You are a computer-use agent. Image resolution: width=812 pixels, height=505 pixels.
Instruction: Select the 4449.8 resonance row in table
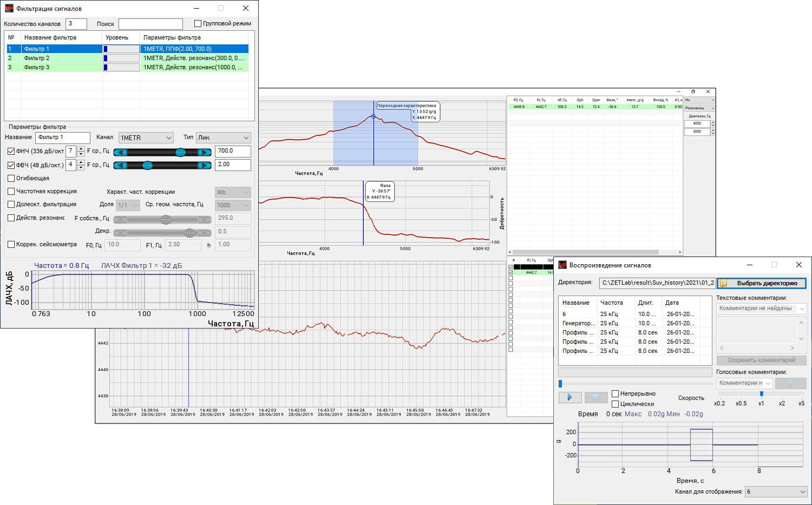[x=595, y=107]
